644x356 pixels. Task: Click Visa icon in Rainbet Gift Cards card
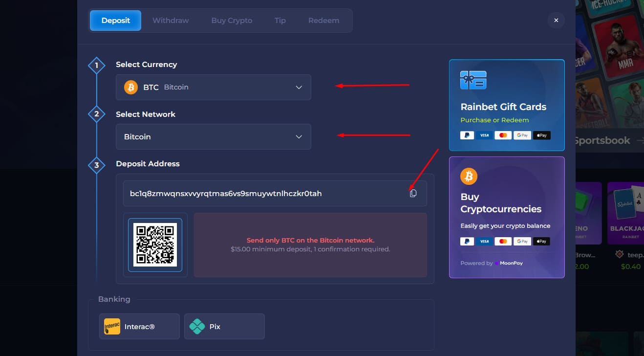click(x=484, y=135)
